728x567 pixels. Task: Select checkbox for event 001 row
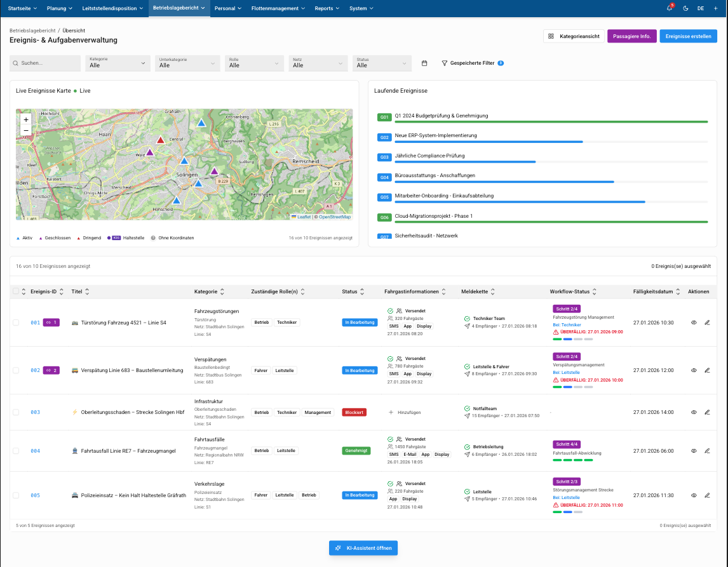click(16, 323)
